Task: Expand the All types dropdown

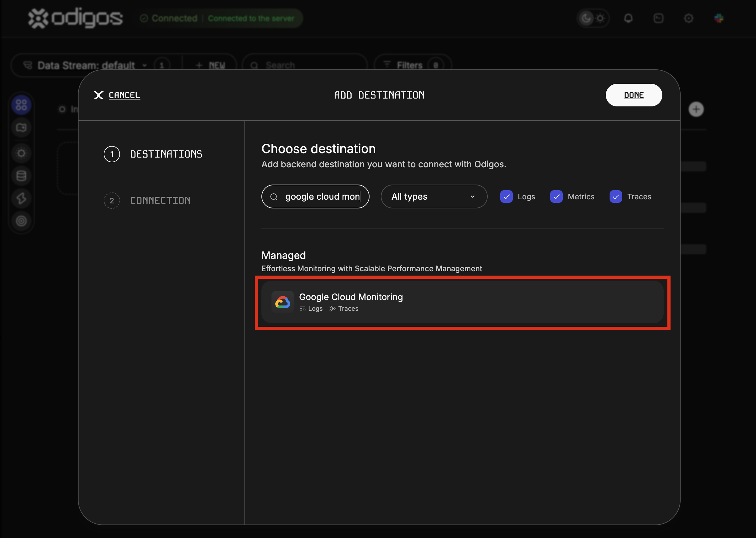Action: [x=434, y=197]
